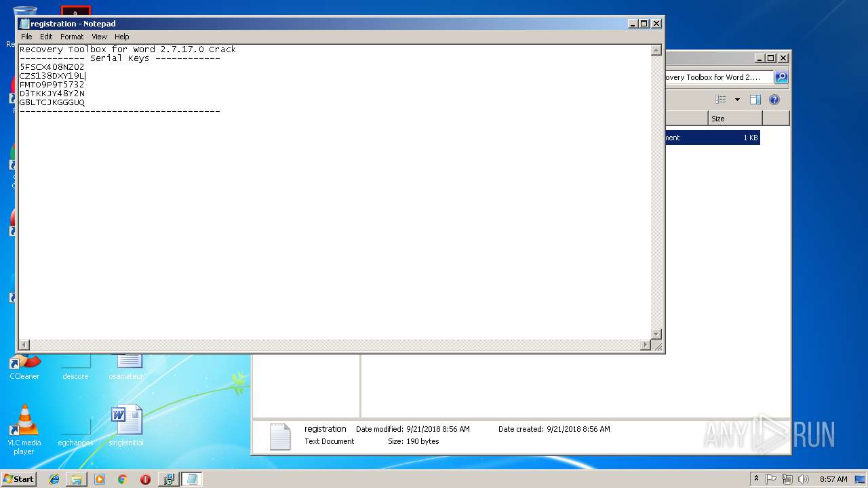This screenshot has width=868, height=488.
Task: Launch Google Chrome from taskbar
Action: (x=123, y=479)
